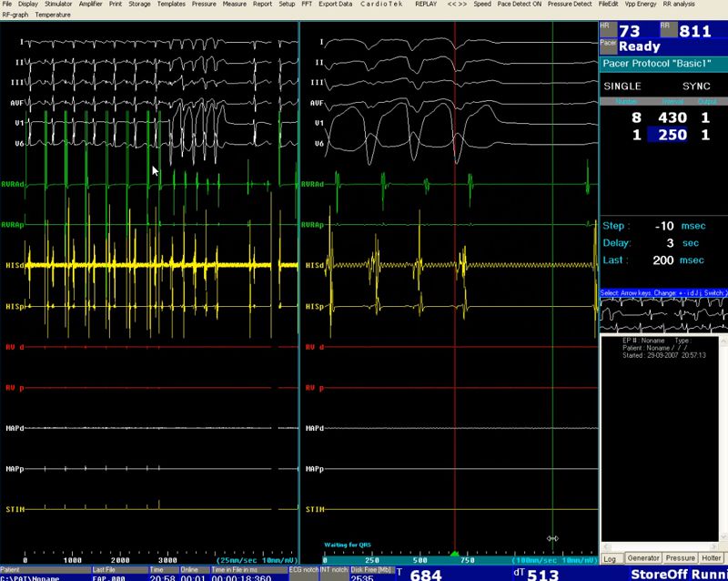
Task: Open the RF-graph menu
Action: (x=15, y=15)
